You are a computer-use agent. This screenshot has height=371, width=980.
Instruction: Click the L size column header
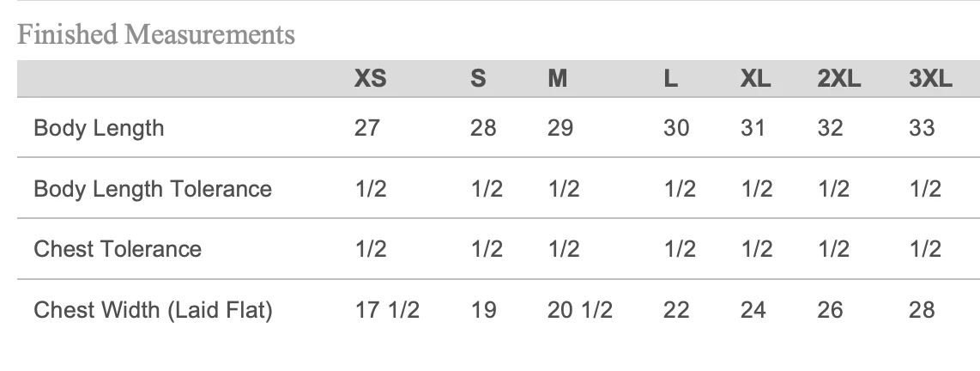(x=671, y=79)
